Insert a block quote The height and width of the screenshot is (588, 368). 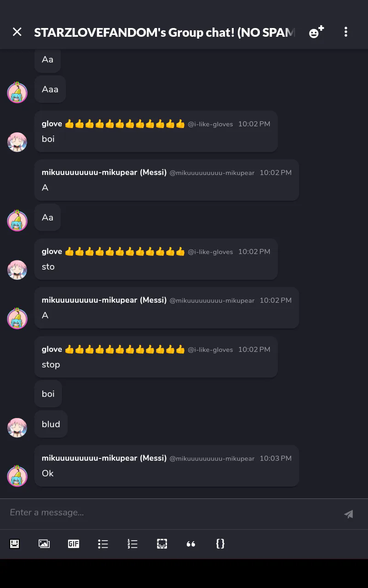191,544
